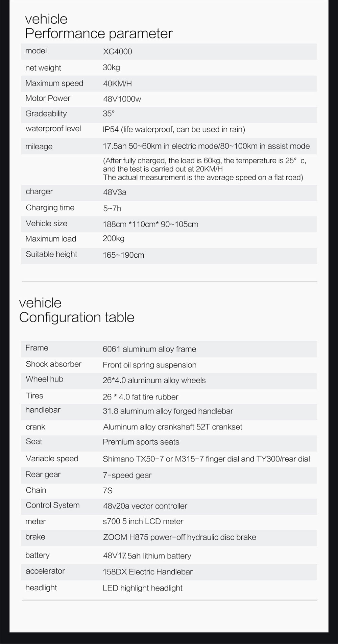Click the Shimano TX50-7 variable speed entry
The width and height of the screenshot is (338, 644).
(206, 459)
